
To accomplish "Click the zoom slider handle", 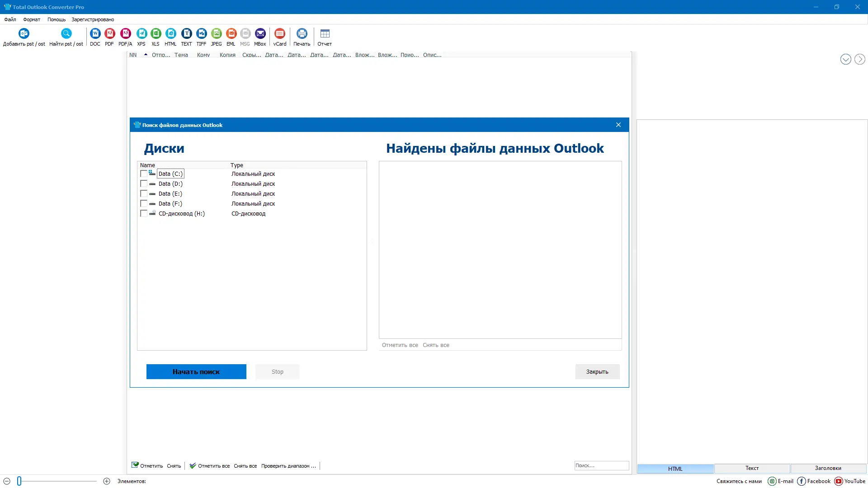I will pos(19,481).
